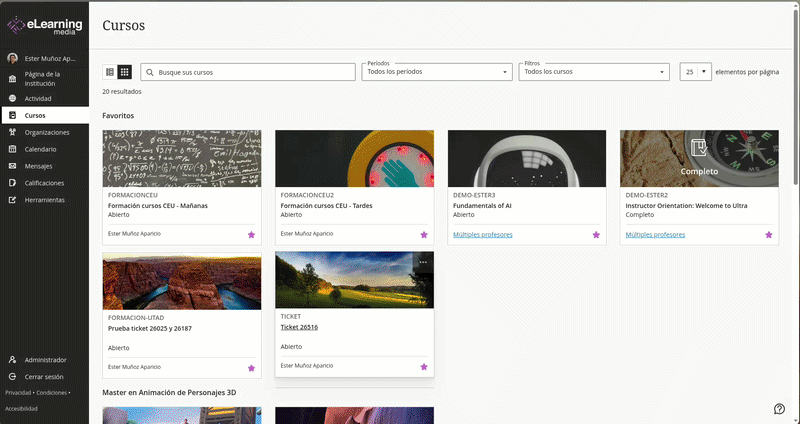Select Organizaciones in sidebar
This screenshot has height=424, width=800.
click(47, 132)
